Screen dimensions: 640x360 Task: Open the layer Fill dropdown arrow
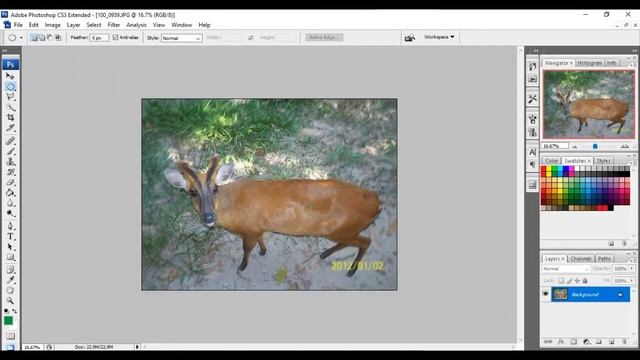632,281
